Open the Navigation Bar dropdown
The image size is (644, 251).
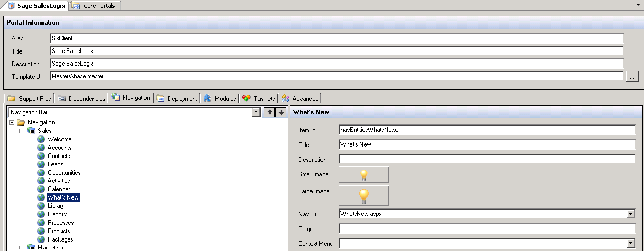coord(256,112)
